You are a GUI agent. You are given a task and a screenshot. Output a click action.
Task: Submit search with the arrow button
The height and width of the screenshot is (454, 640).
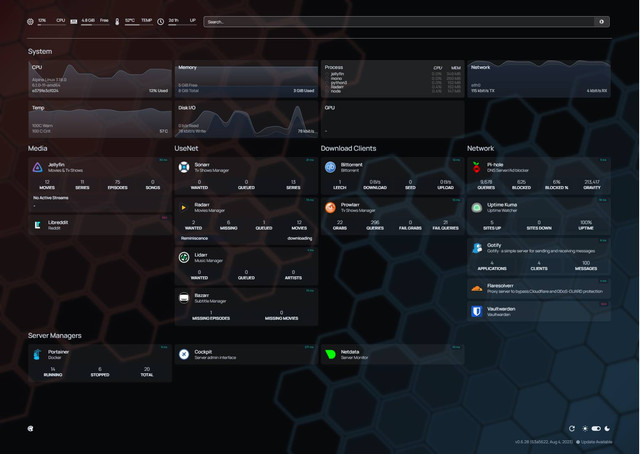pyautogui.click(x=602, y=22)
